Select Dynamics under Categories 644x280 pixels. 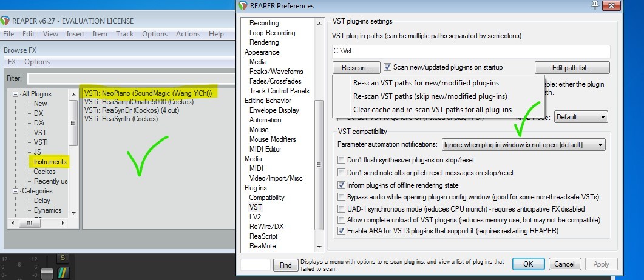pos(47,210)
